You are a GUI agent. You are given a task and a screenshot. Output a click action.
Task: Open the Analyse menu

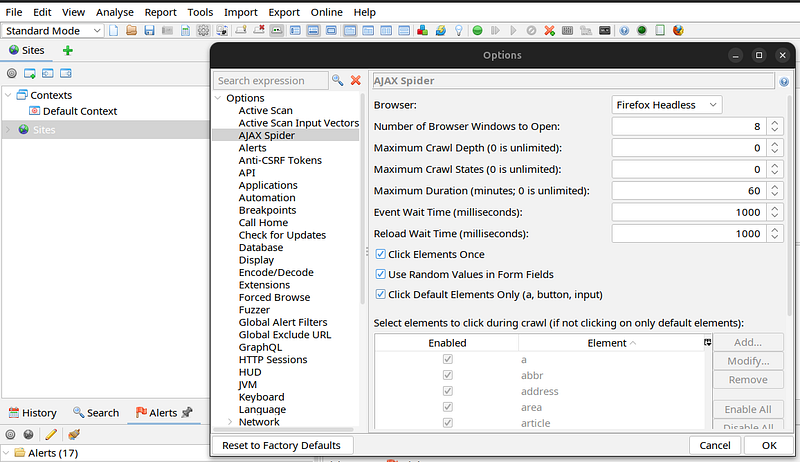[115, 12]
